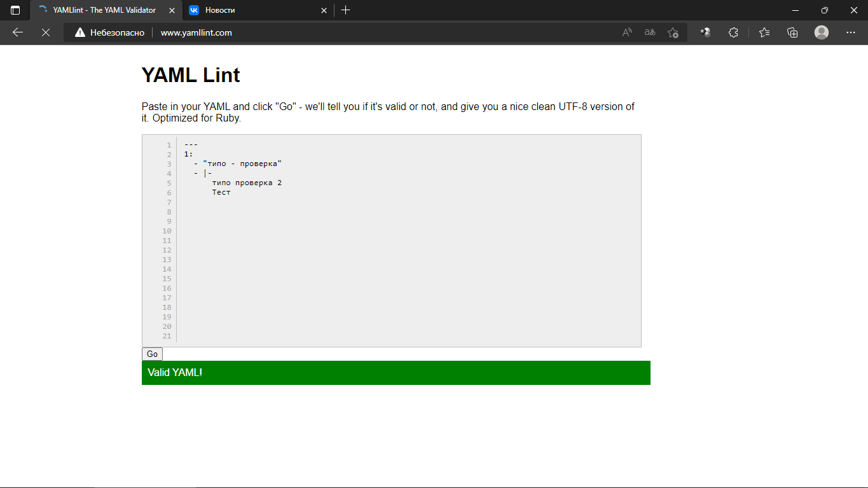This screenshot has height=488, width=868.
Task: Open the Read aloud icon
Action: pos(627,32)
